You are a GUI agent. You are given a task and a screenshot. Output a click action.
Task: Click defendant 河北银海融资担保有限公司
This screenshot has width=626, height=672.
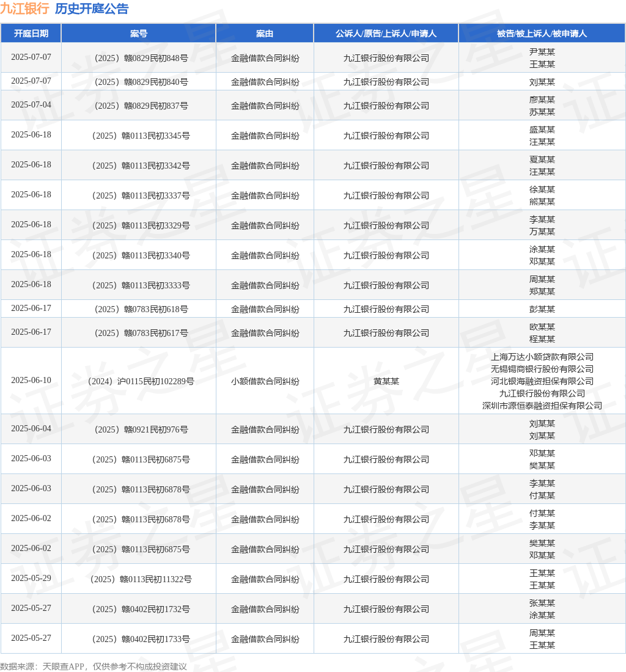click(x=542, y=381)
